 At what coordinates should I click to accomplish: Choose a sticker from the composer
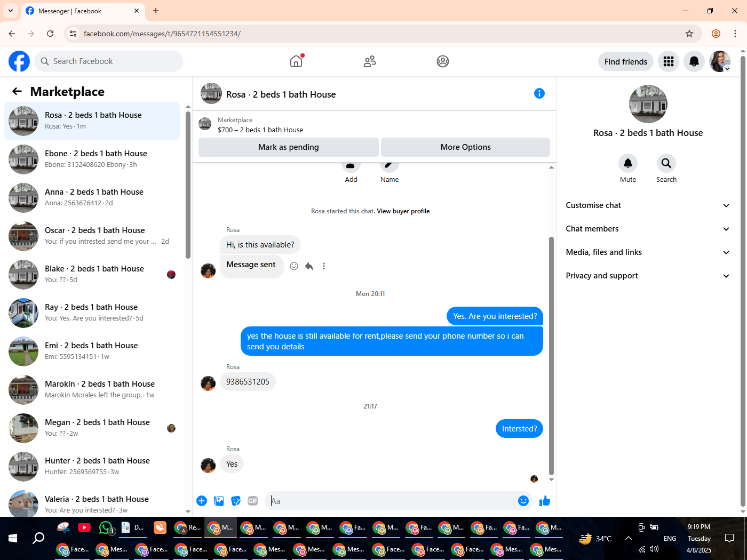point(236,501)
